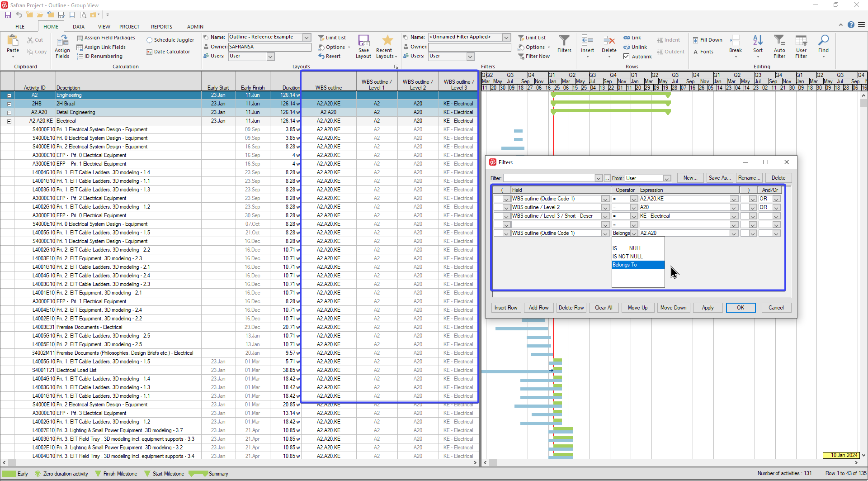Expand the filter From User dropdown
This screenshot has height=481, width=868.
pyautogui.click(x=667, y=178)
